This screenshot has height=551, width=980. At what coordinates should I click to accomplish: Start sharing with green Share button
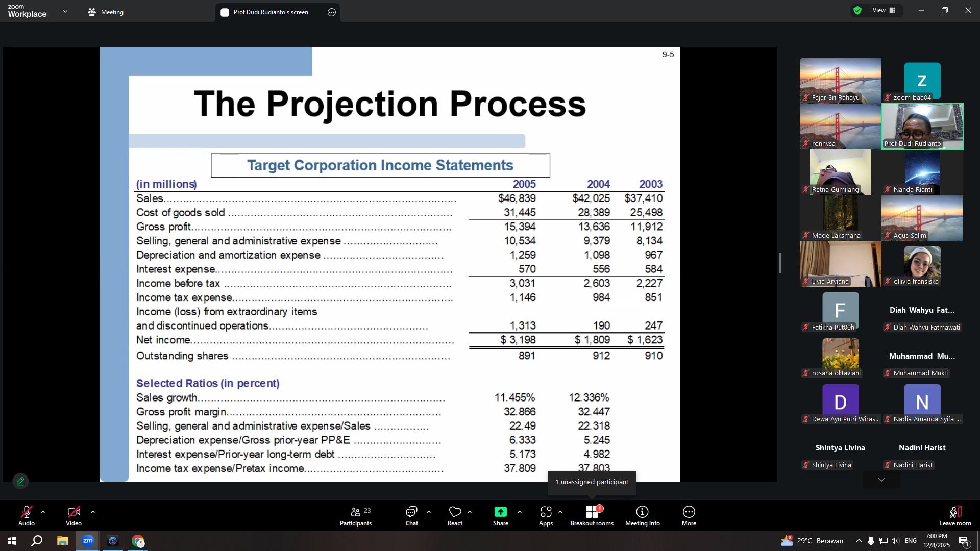tap(501, 515)
